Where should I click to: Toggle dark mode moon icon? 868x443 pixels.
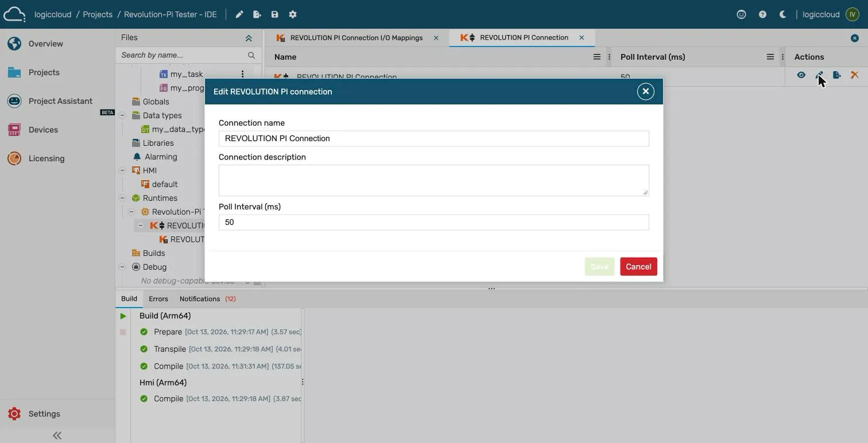782,14
